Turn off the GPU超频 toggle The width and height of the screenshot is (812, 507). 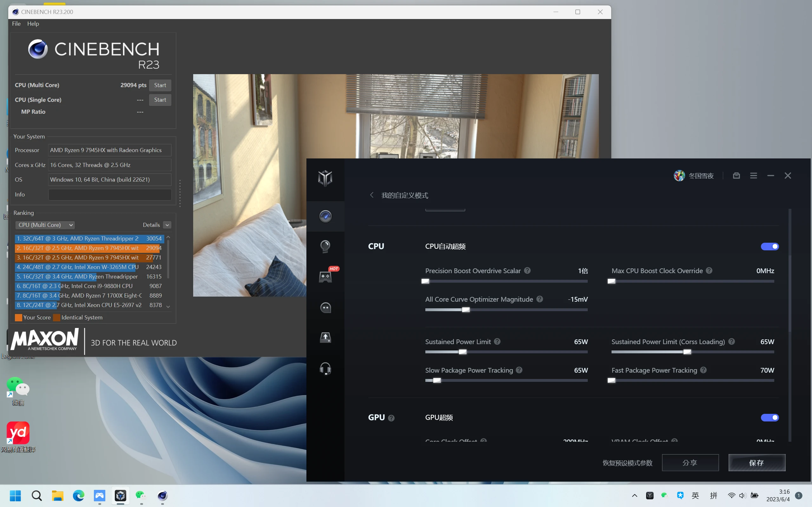click(769, 417)
